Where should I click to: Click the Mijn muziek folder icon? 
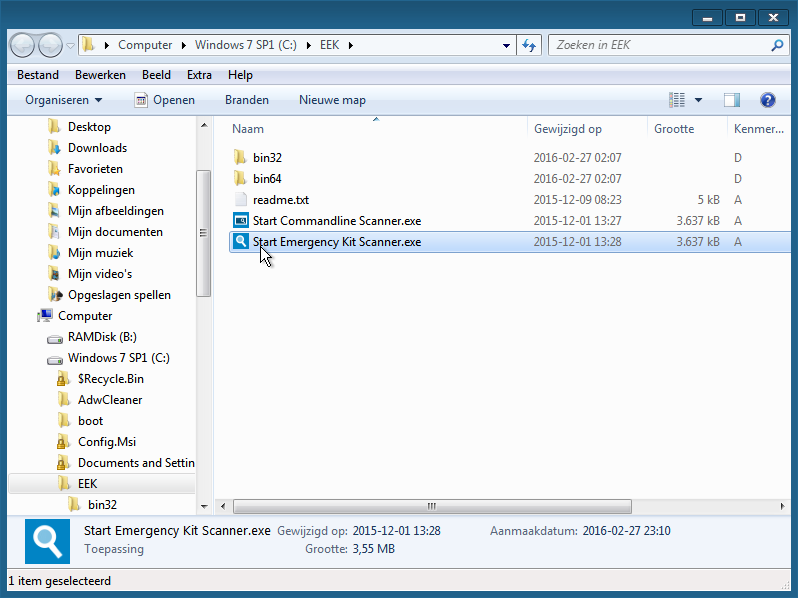(54, 253)
